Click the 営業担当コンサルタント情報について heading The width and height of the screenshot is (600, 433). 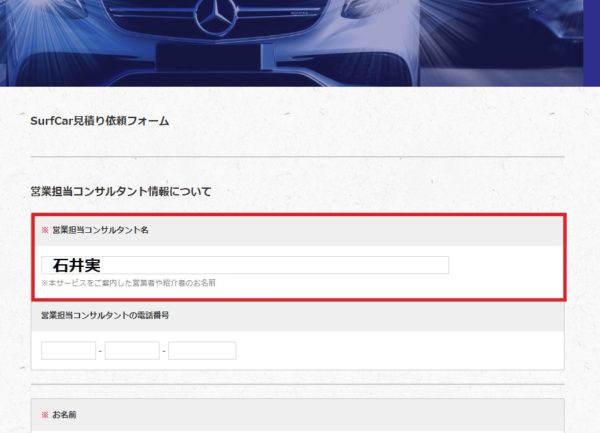pos(121,191)
